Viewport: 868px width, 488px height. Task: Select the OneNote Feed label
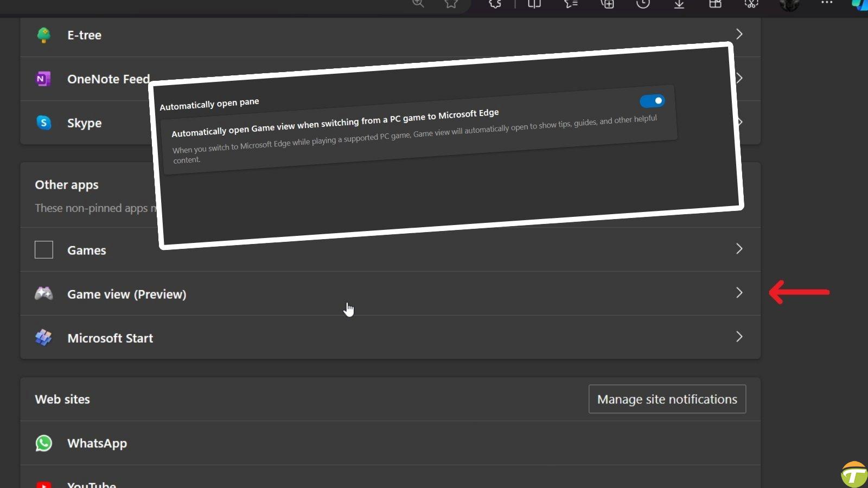pyautogui.click(x=108, y=79)
